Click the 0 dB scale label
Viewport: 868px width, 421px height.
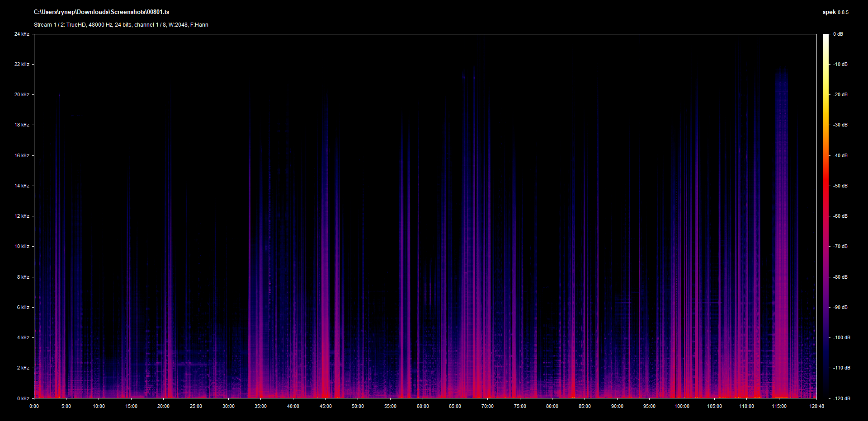[838, 34]
